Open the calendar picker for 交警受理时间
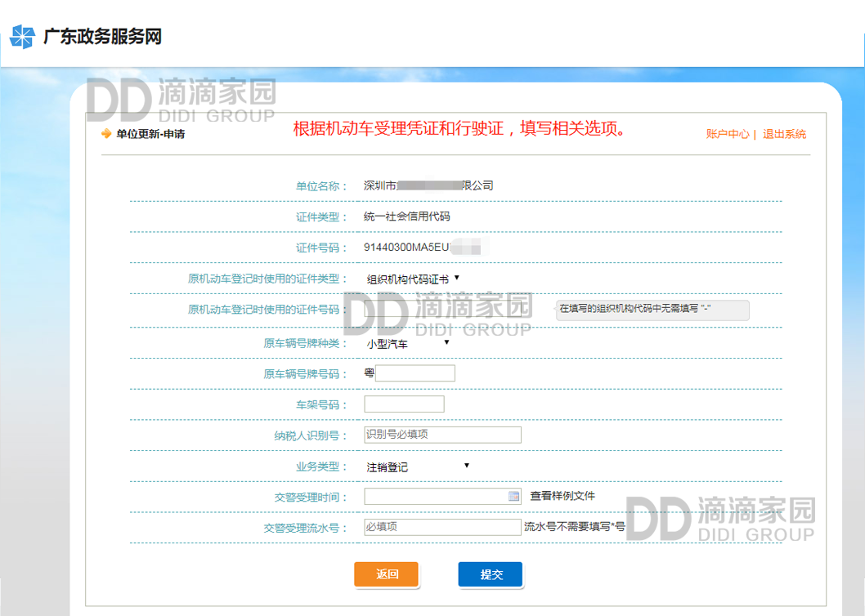The image size is (865, 616). click(513, 497)
